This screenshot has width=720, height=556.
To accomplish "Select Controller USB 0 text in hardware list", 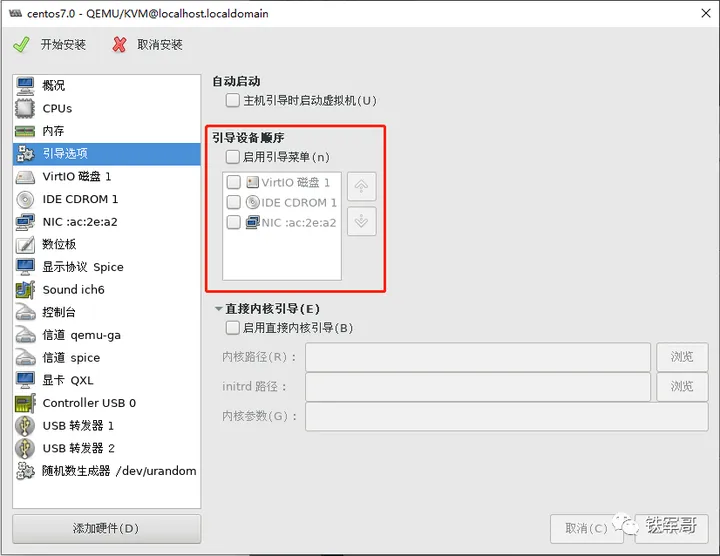I will [x=90, y=403].
